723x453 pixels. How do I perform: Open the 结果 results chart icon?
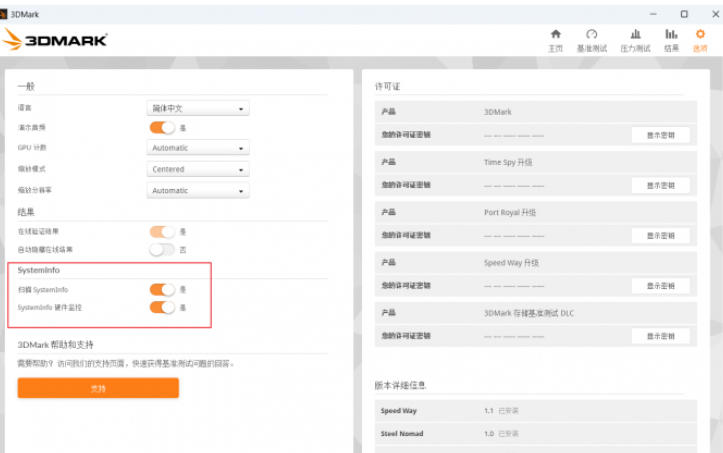pos(671,35)
